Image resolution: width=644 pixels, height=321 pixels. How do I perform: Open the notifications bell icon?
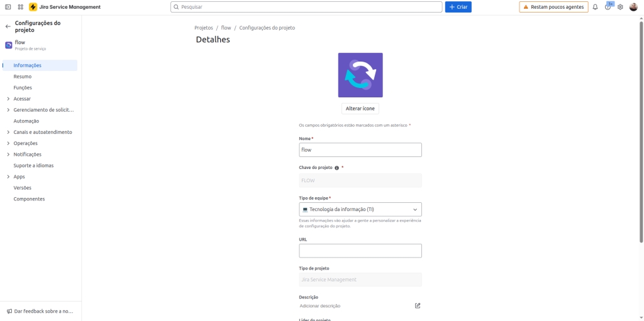(x=595, y=7)
